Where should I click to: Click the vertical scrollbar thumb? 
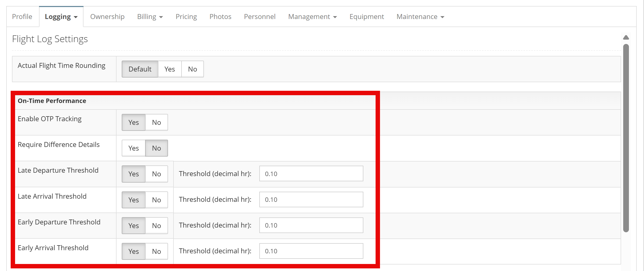pos(626,138)
